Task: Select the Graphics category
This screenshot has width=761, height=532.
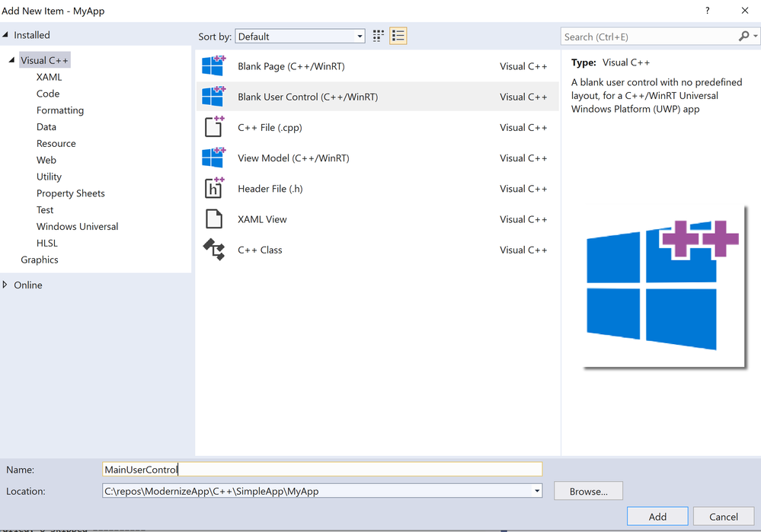Action: click(40, 260)
